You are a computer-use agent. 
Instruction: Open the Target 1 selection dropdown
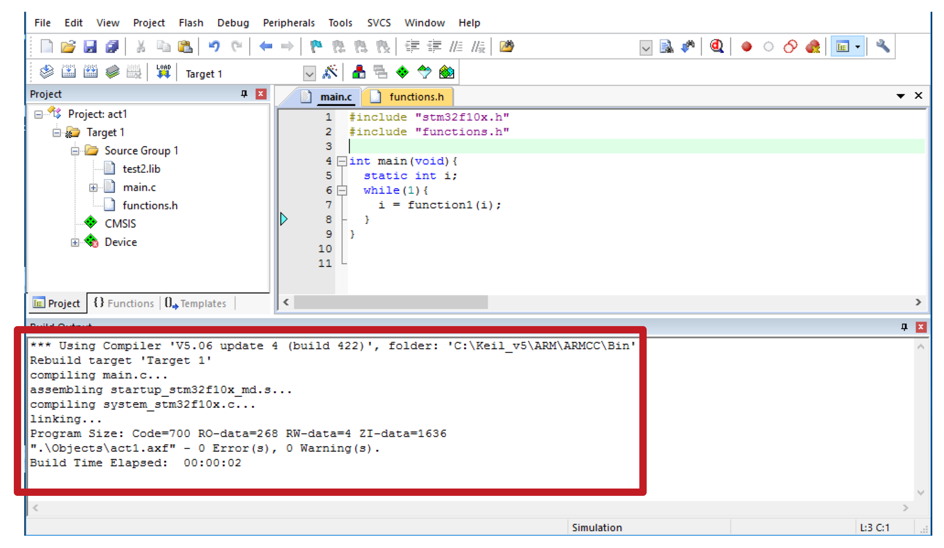click(x=309, y=73)
